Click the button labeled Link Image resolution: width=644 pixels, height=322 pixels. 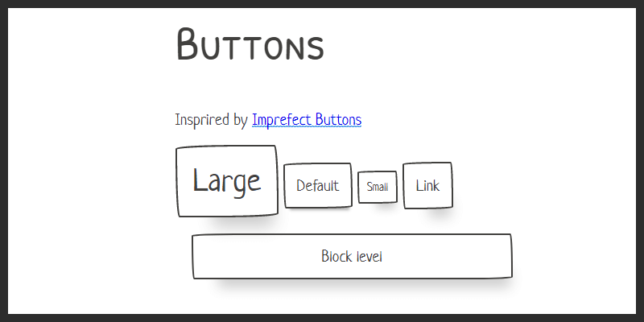point(427,186)
